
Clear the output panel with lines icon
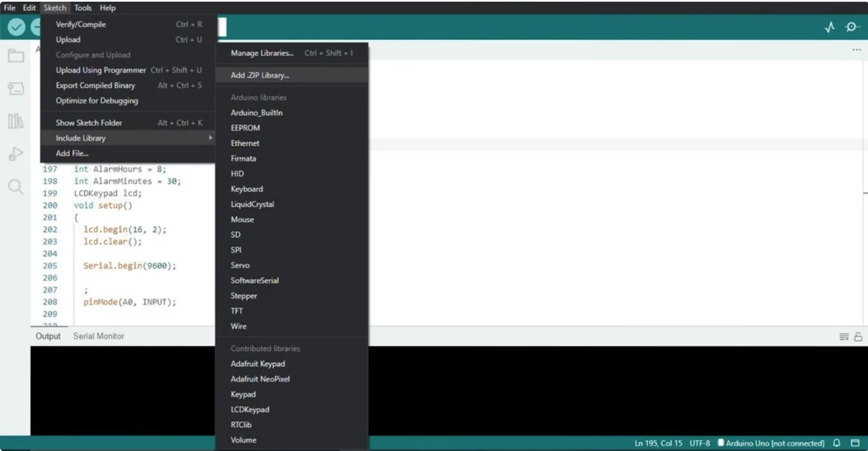point(844,336)
